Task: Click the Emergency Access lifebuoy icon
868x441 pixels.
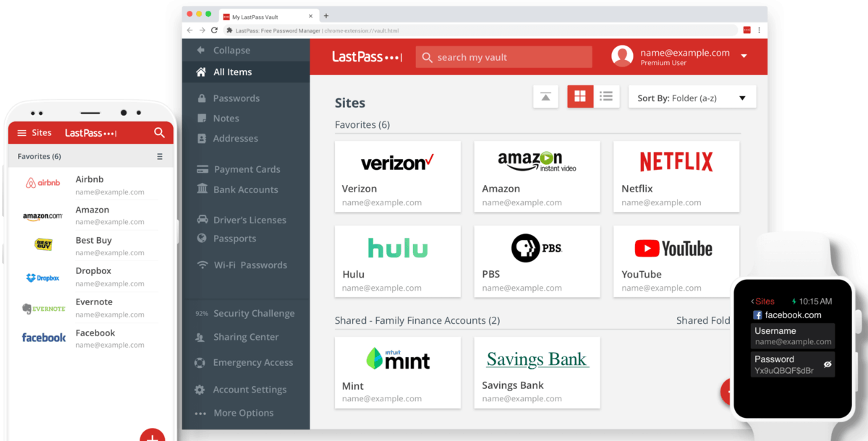Action: (200, 362)
